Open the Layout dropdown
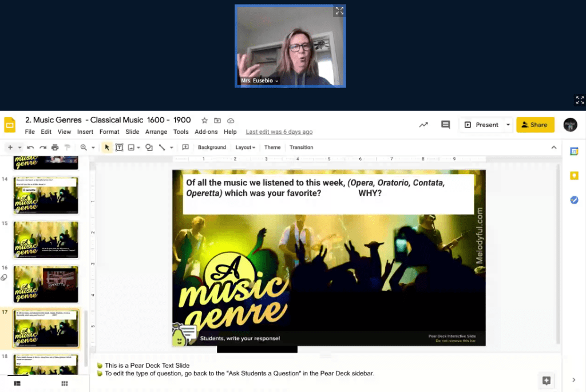This screenshot has width=586, height=392. coord(245,148)
